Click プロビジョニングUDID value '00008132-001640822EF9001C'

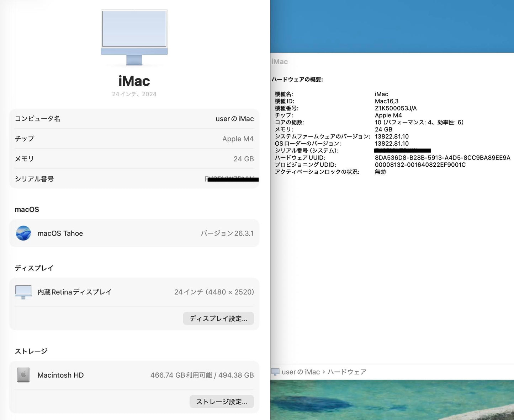[x=420, y=165]
